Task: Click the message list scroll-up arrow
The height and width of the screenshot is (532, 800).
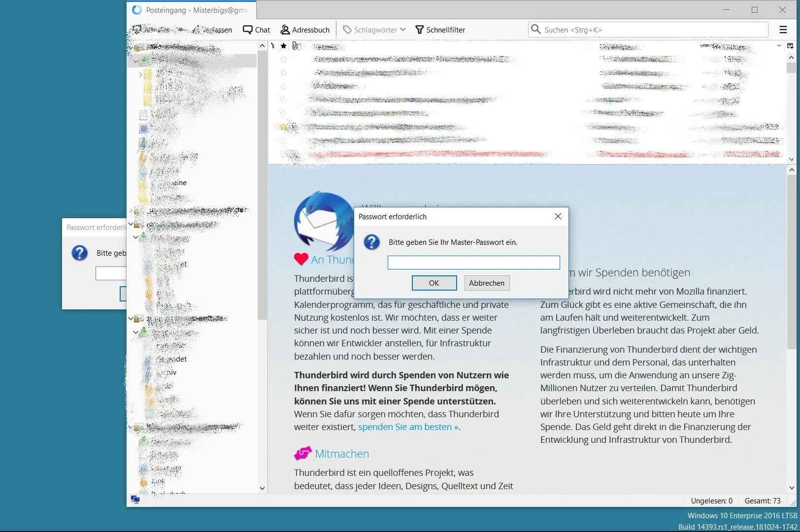Action: pos(791,58)
